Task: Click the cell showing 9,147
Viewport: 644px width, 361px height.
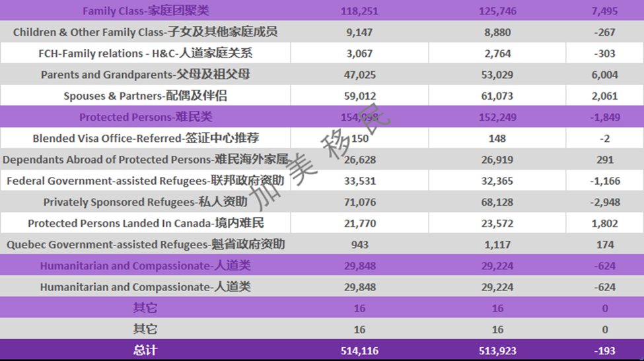Action: point(359,32)
